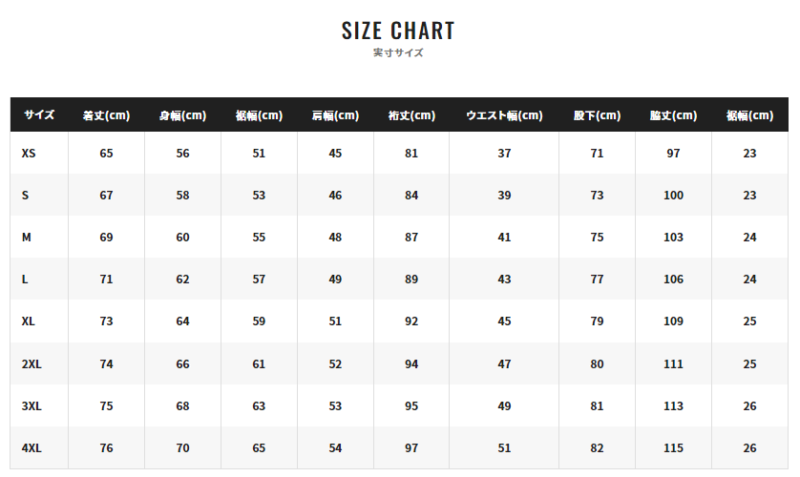This screenshot has height=477, width=800.
Task: Click waist width value 43 in L row
Action: 504,279
